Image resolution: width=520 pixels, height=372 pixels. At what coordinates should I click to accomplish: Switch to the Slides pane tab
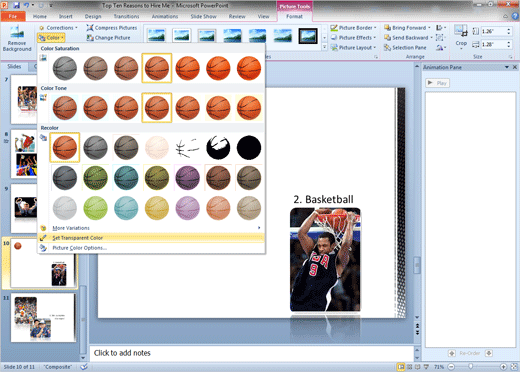pyautogui.click(x=14, y=67)
